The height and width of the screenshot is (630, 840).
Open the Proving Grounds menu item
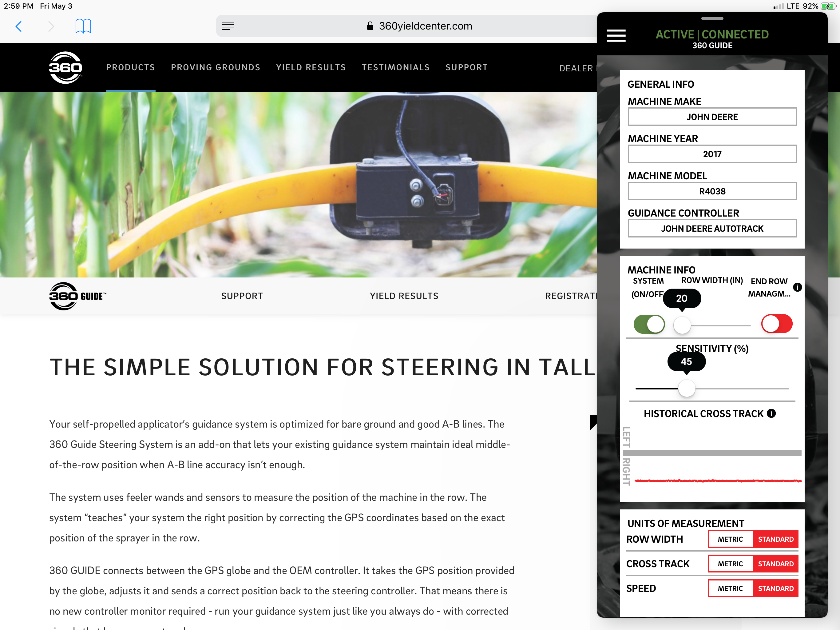point(216,68)
